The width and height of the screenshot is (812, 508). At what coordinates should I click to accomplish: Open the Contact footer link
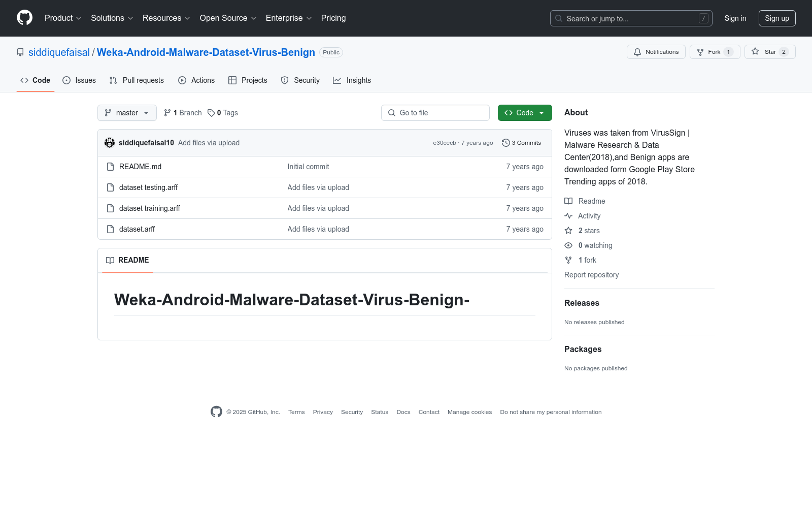click(429, 412)
